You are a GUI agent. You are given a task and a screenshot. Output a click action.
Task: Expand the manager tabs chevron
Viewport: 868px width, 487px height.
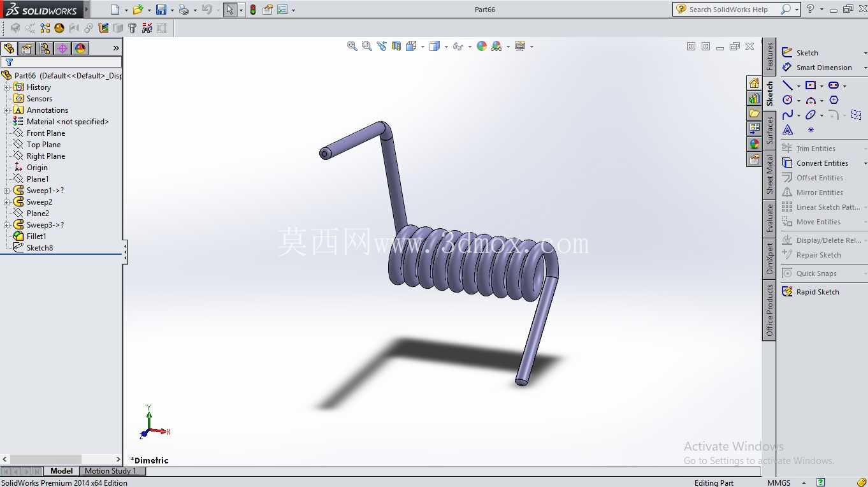point(116,48)
